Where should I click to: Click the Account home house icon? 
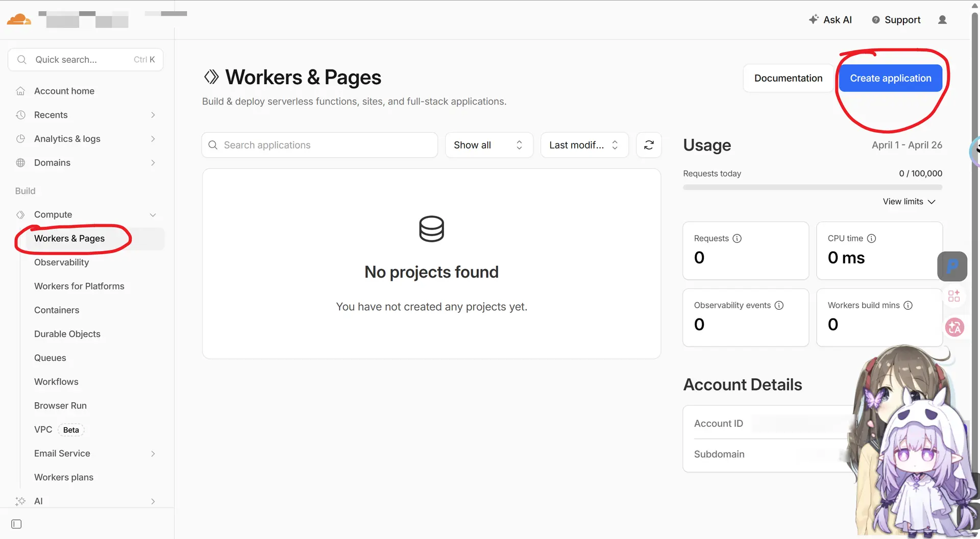click(x=20, y=91)
